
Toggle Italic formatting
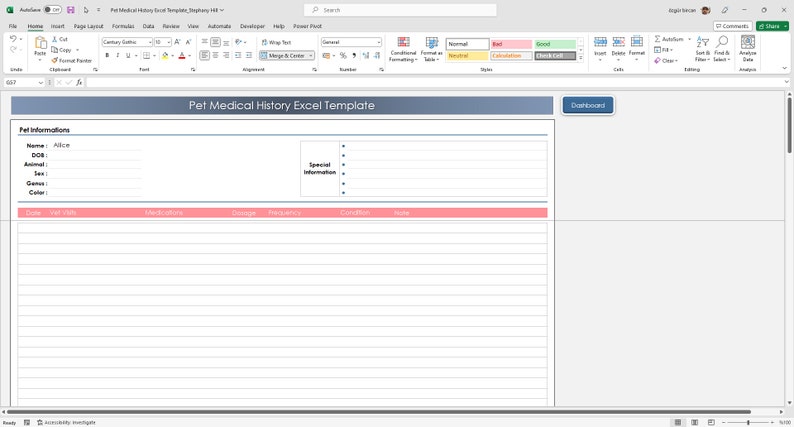coord(117,55)
